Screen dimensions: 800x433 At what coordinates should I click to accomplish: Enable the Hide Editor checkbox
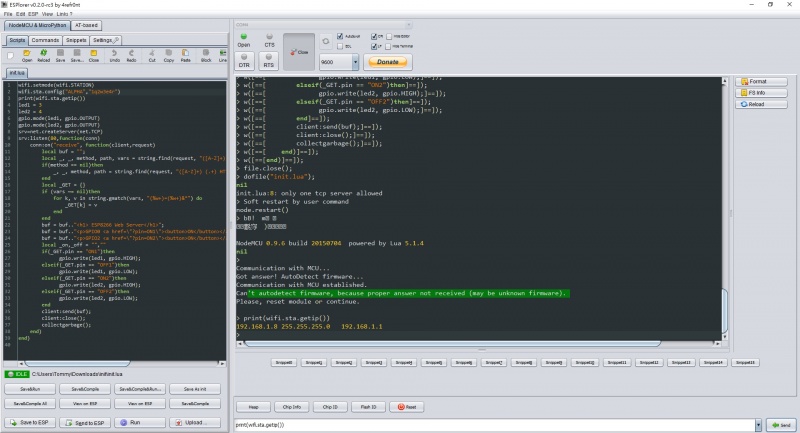tap(389, 36)
